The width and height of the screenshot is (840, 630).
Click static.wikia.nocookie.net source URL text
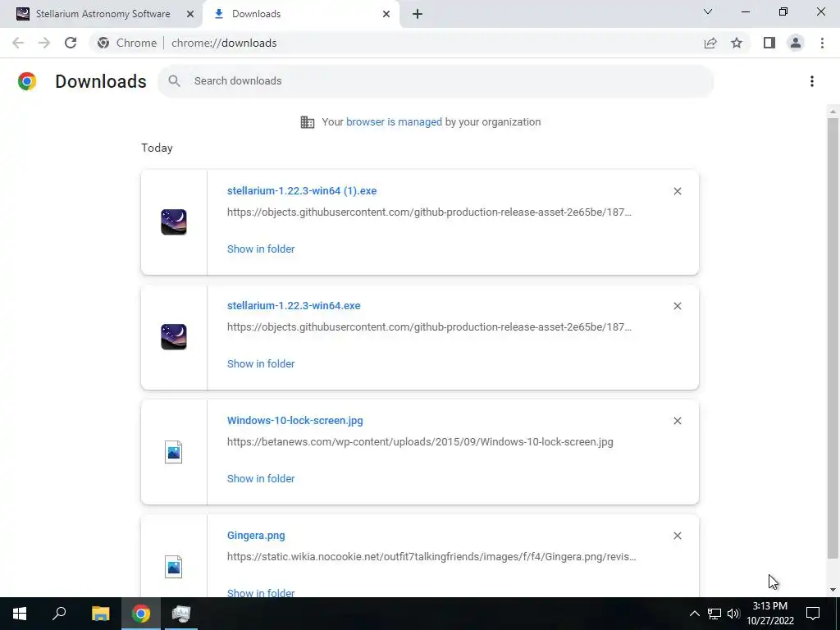431,557
